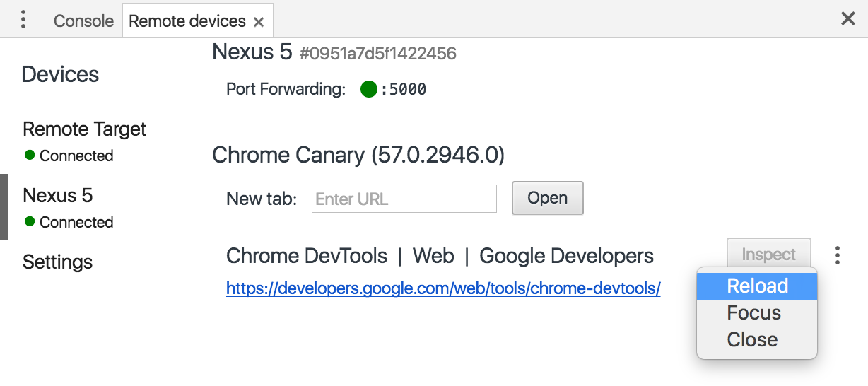Open the DevTools drawer three-dot menu
This screenshot has width=868, height=386.
point(23,20)
